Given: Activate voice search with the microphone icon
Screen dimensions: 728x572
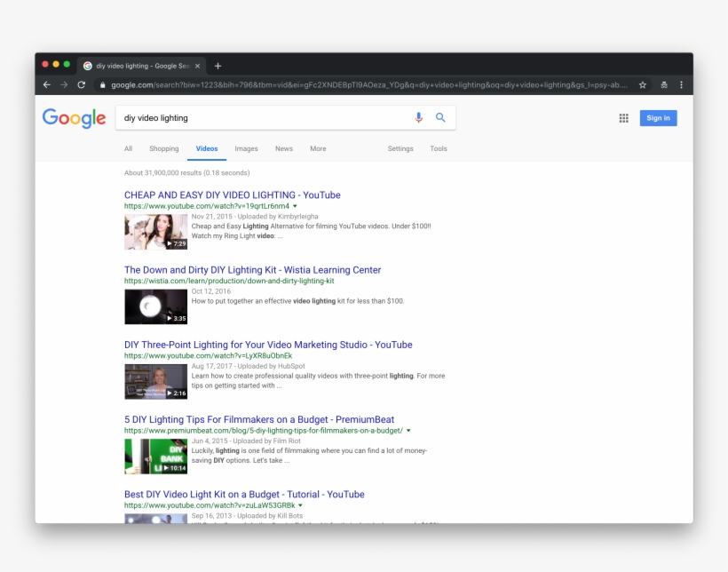Looking at the screenshot, I should pos(417,116).
